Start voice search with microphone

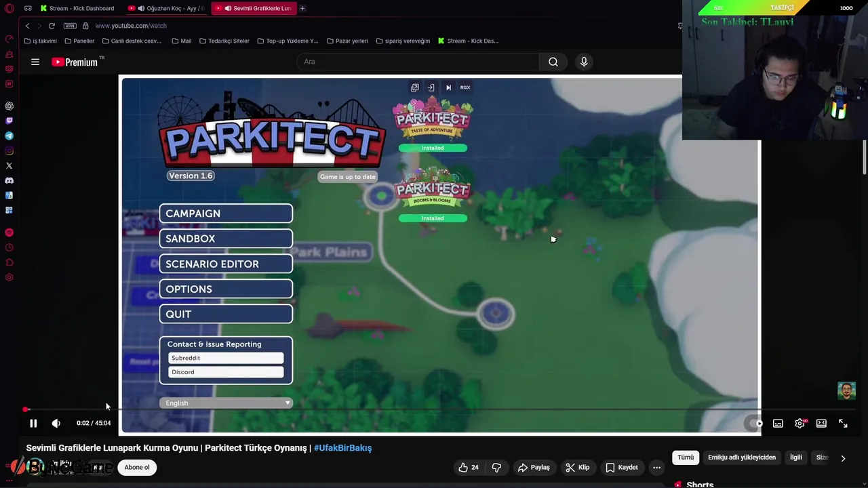click(x=584, y=62)
